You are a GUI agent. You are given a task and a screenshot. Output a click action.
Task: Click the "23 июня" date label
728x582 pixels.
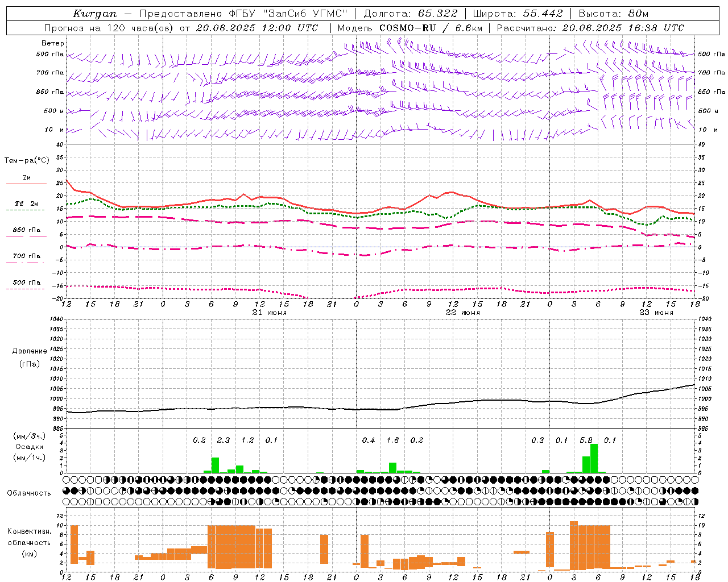(x=656, y=313)
